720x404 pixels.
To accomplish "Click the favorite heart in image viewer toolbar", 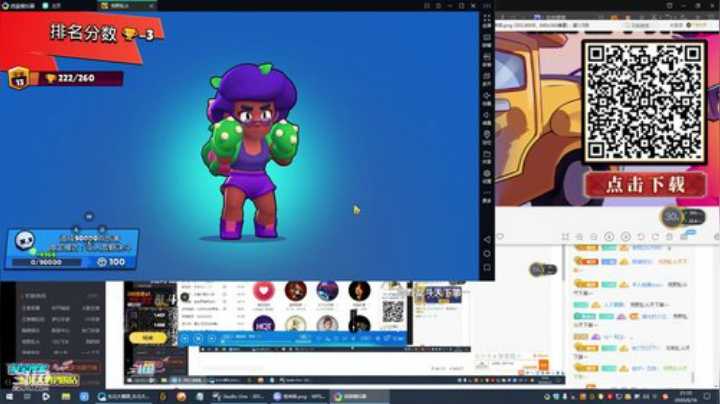I will coord(500,236).
